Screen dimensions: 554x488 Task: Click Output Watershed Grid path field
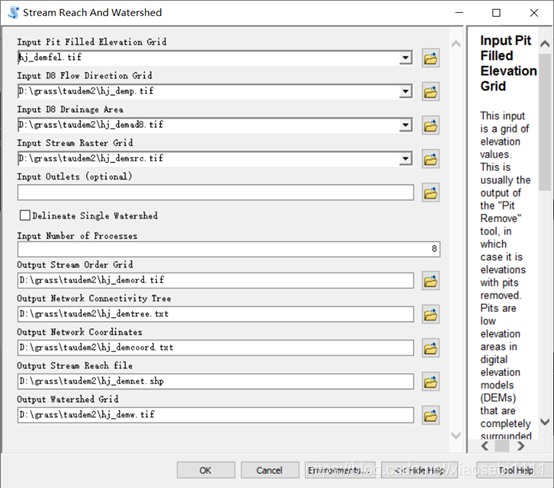tap(216, 415)
